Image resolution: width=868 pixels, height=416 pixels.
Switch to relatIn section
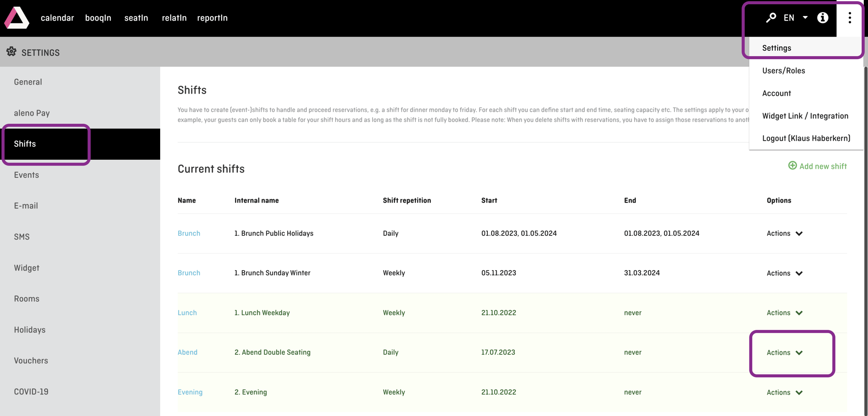click(174, 18)
